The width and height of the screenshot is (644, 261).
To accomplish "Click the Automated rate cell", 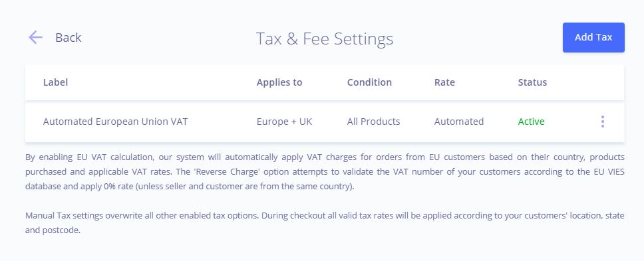I will 459,122.
